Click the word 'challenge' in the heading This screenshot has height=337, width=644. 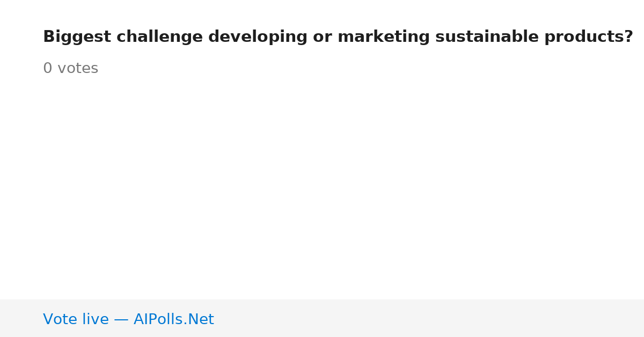[x=159, y=38]
